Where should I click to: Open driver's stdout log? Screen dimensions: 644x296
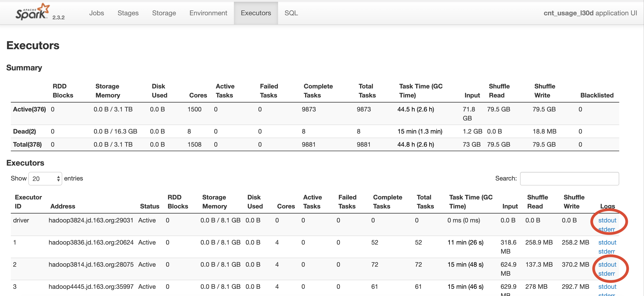[607, 220]
